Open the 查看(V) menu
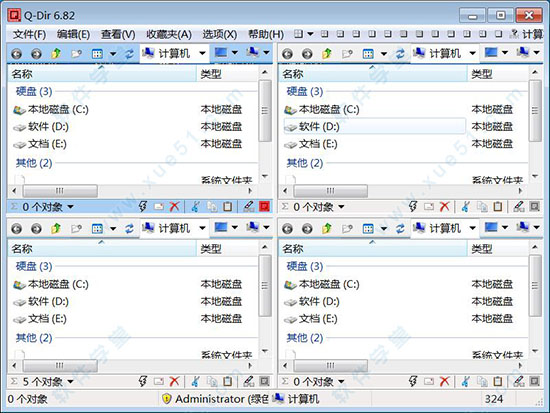 118,34
